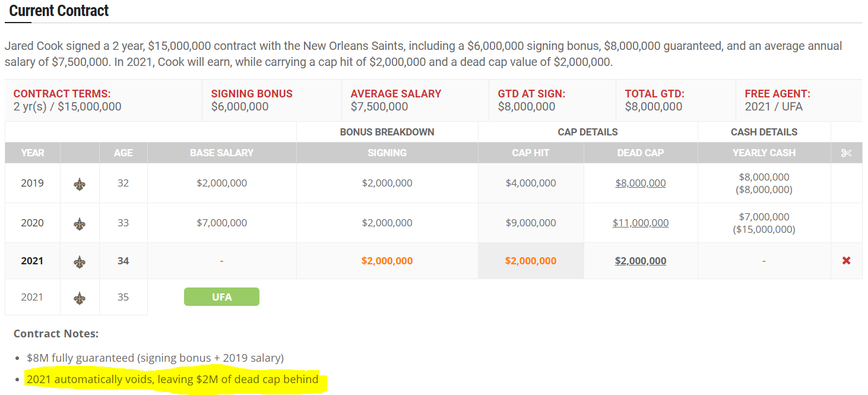Click the Saints logo in the age 35 row
868x395 pixels.
80,298
